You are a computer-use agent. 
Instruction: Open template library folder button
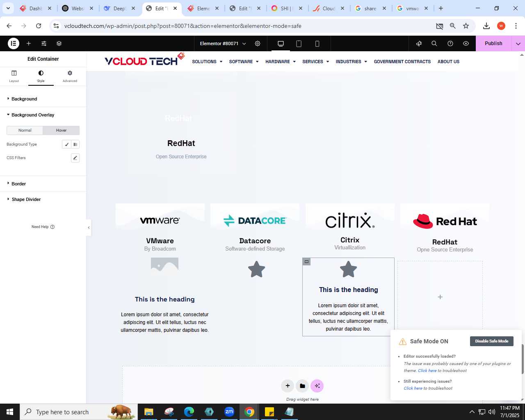pyautogui.click(x=302, y=386)
